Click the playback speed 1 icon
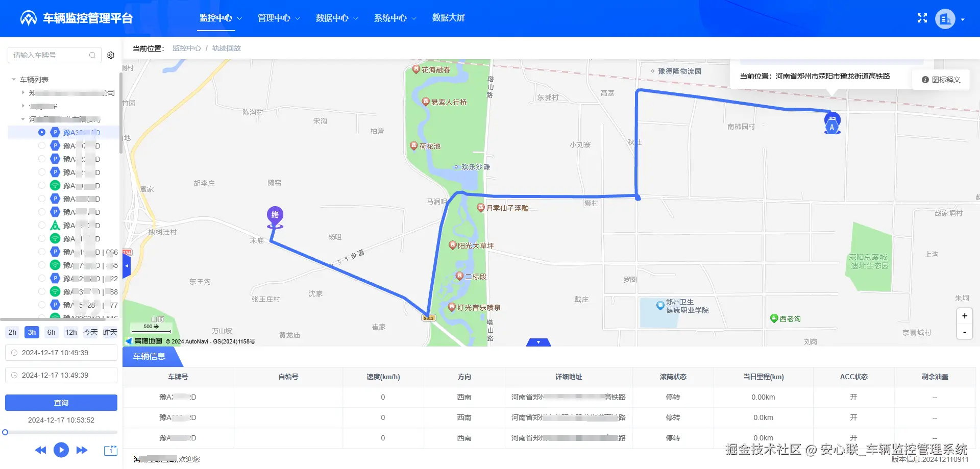Image resolution: width=980 pixels, height=469 pixels. pyautogui.click(x=110, y=450)
